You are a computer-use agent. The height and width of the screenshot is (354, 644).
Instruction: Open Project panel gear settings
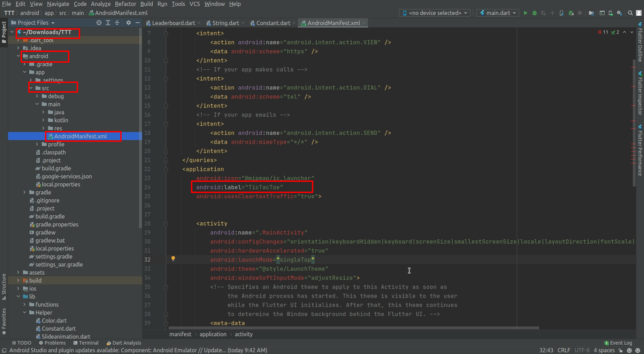[x=129, y=23]
